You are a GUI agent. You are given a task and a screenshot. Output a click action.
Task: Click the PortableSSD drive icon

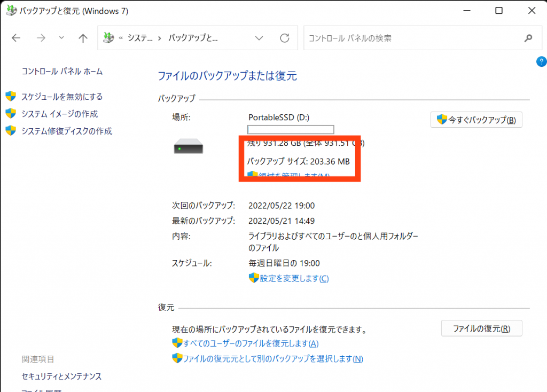(x=189, y=147)
